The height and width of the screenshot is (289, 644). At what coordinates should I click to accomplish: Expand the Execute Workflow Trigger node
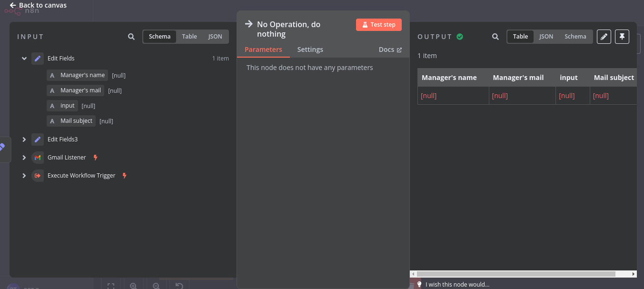pos(24,176)
